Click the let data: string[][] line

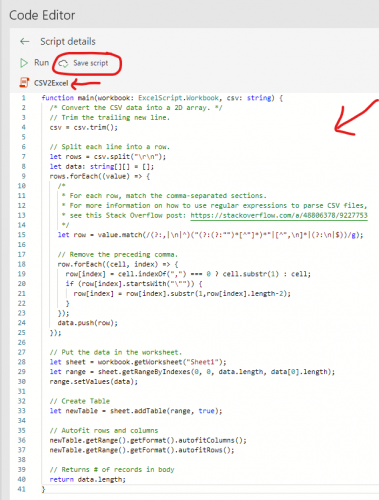click(x=102, y=166)
